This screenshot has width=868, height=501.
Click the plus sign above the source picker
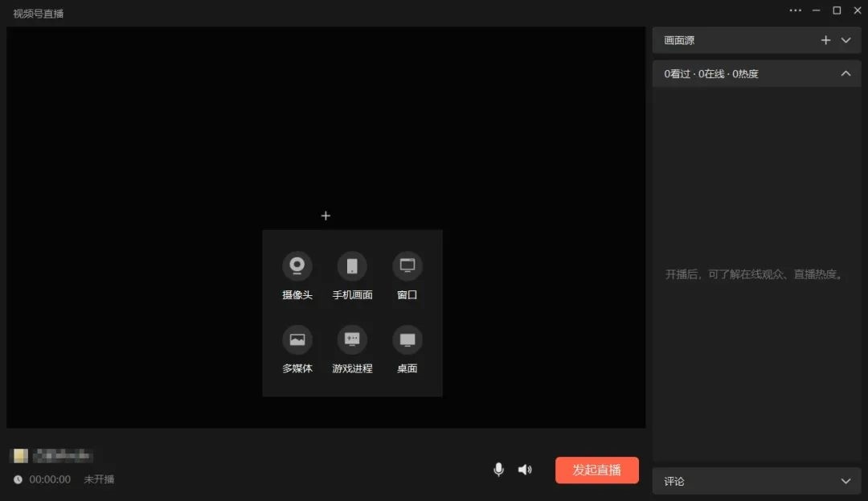pos(325,216)
